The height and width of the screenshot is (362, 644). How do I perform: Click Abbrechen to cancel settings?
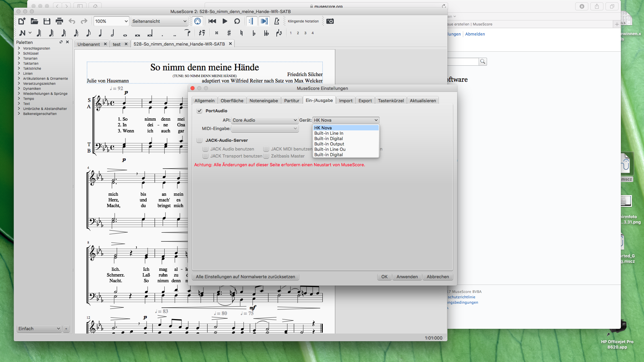438,277
